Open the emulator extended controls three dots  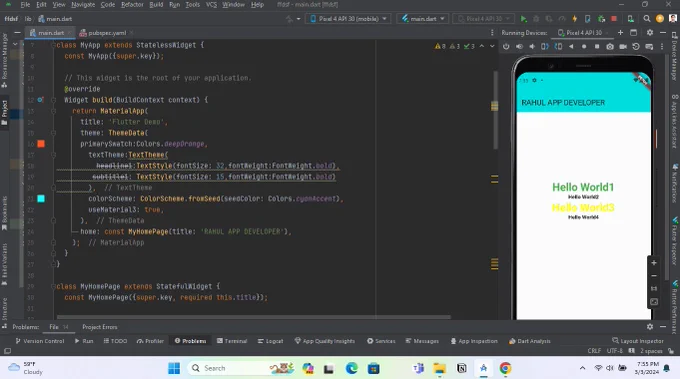(662, 46)
